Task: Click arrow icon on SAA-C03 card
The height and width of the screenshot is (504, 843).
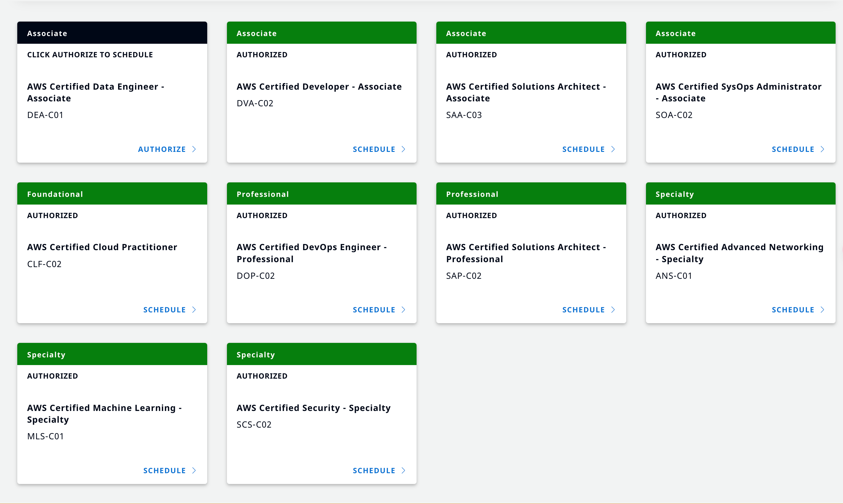Action: click(x=613, y=149)
